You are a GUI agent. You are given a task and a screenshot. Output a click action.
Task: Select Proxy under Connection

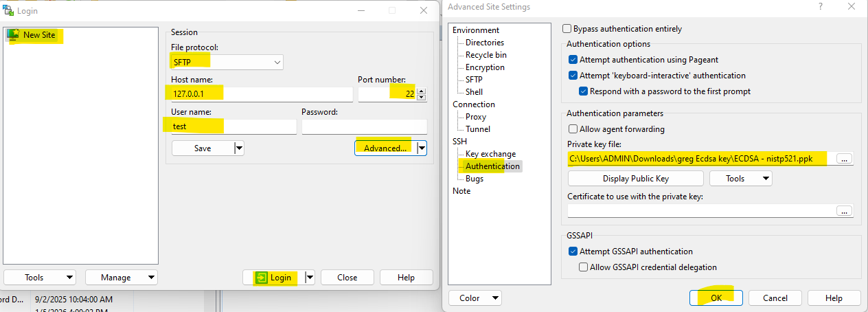(x=477, y=117)
